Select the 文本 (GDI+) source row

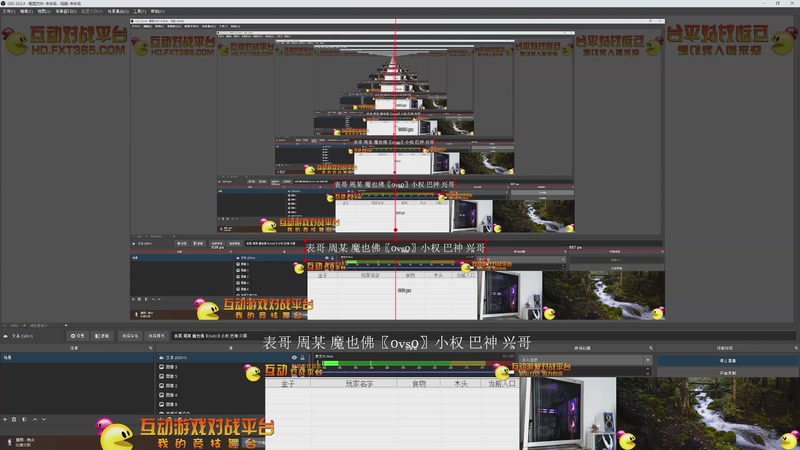pyautogui.click(x=233, y=358)
